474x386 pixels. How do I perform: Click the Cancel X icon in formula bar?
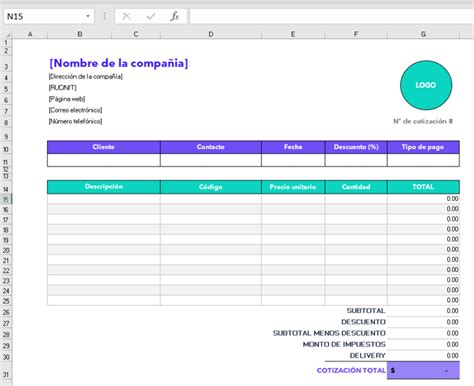(126, 16)
